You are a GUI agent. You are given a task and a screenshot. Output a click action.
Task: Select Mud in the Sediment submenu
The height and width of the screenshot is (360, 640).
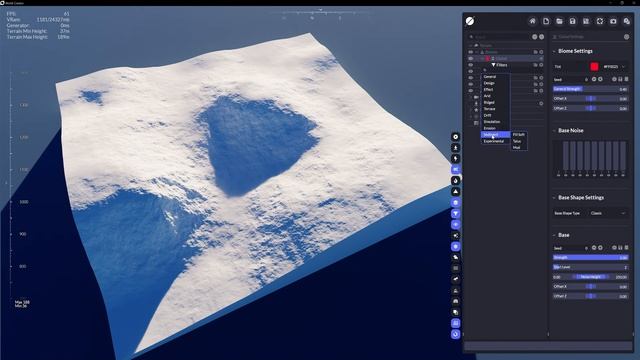519,147
